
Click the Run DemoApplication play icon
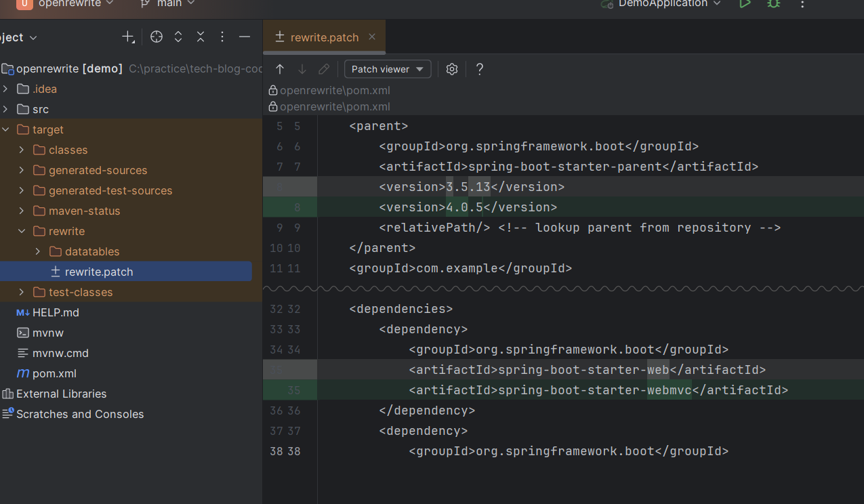(745, 3)
